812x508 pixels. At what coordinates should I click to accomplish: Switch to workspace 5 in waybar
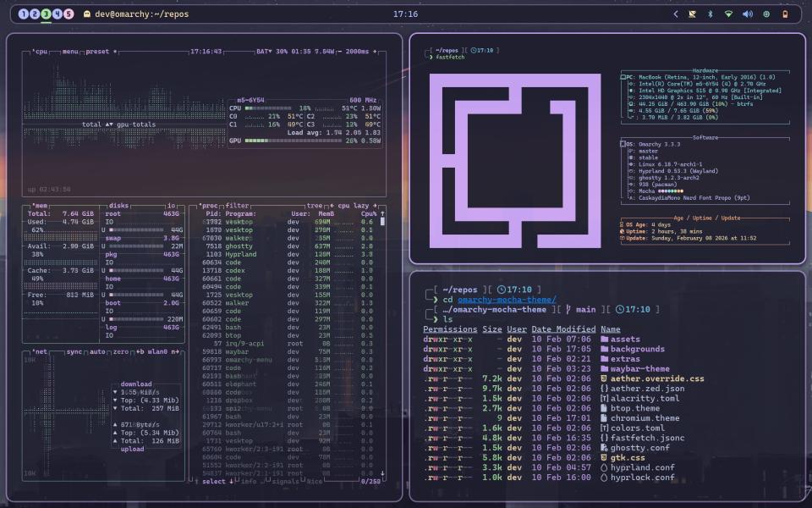coord(69,14)
